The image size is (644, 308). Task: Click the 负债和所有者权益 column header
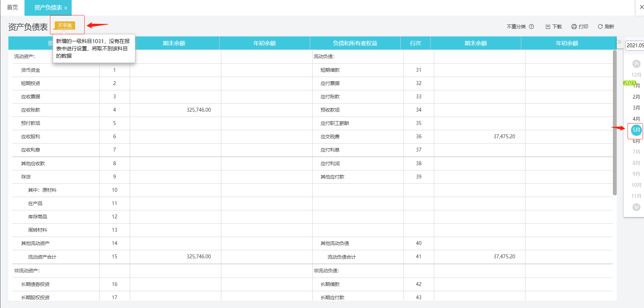tap(355, 43)
